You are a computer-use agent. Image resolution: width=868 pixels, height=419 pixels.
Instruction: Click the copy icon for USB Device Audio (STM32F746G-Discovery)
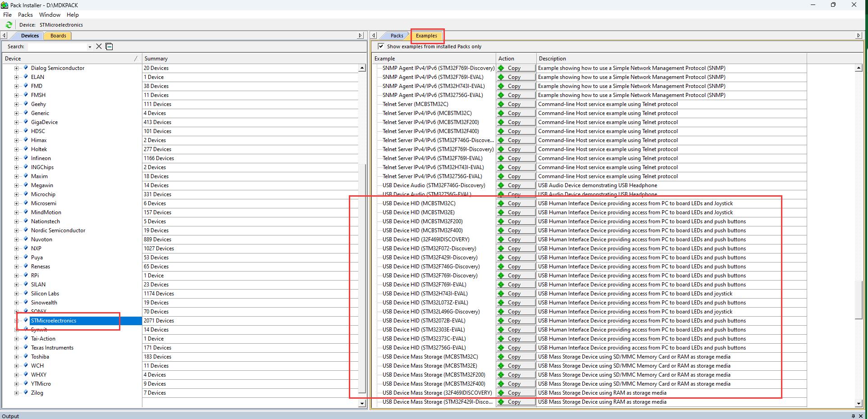click(501, 185)
